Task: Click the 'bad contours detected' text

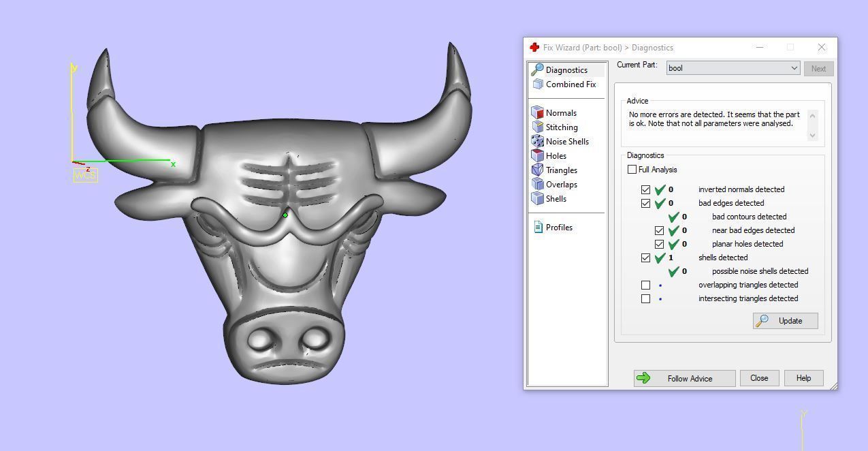Action: coord(749,217)
